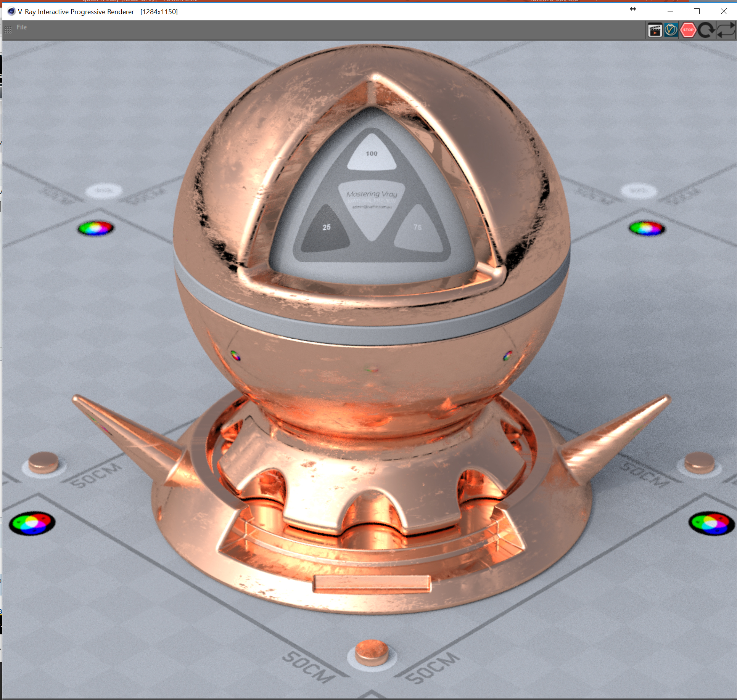Close the V-Ray renderer window

click(723, 11)
